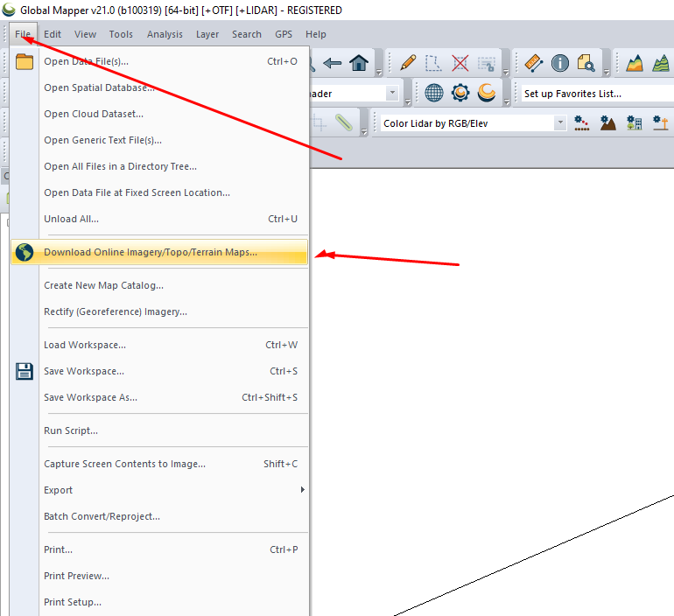This screenshot has width=674, height=616.
Task: Click the gear Configuration icon
Action: (460, 93)
